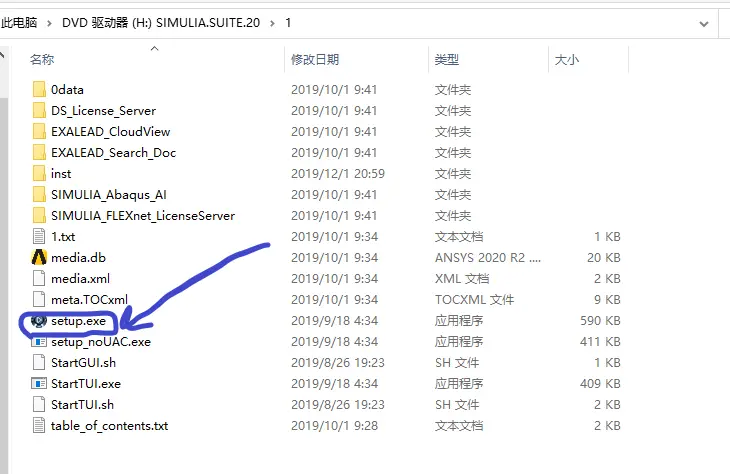Sort files by 修改日期 column header

click(315, 60)
